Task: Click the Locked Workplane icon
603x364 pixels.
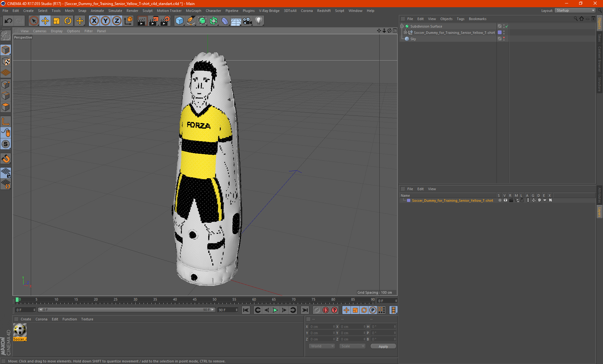Action: coord(6,173)
